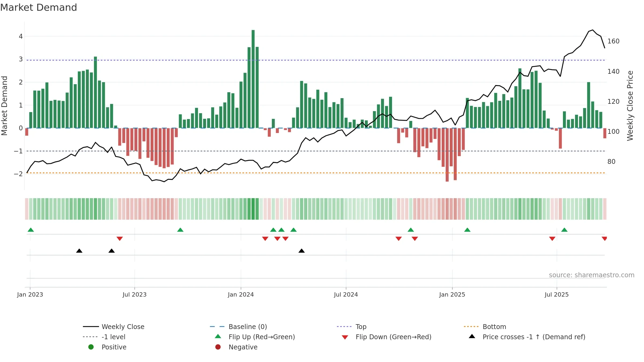Click the 'Jan 2023' x-axis label
Image resolution: width=644 pixels, height=362 pixels.
click(30, 294)
